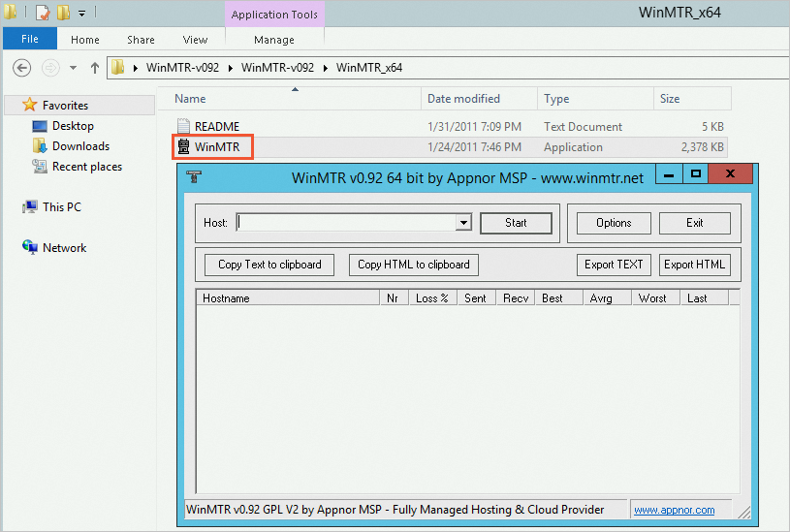Click the WinMTR window title bar icon

point(195,176)
